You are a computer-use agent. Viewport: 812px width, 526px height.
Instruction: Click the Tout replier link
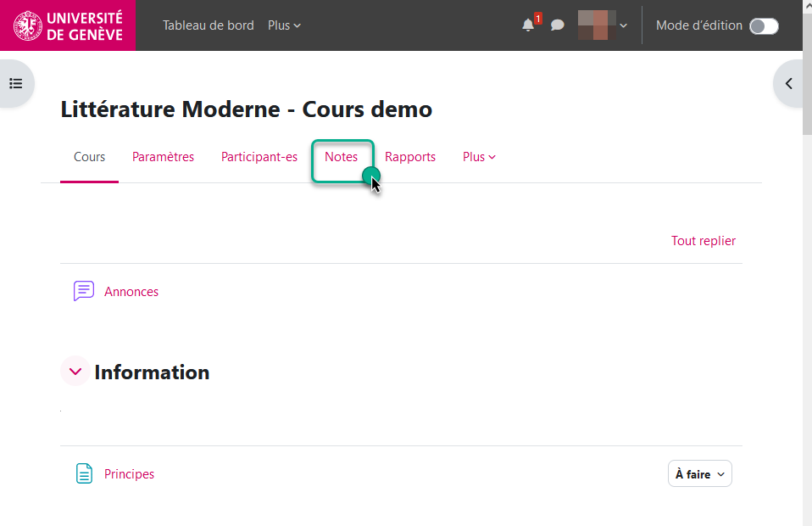pyautogui.click(x=703, y=241)
